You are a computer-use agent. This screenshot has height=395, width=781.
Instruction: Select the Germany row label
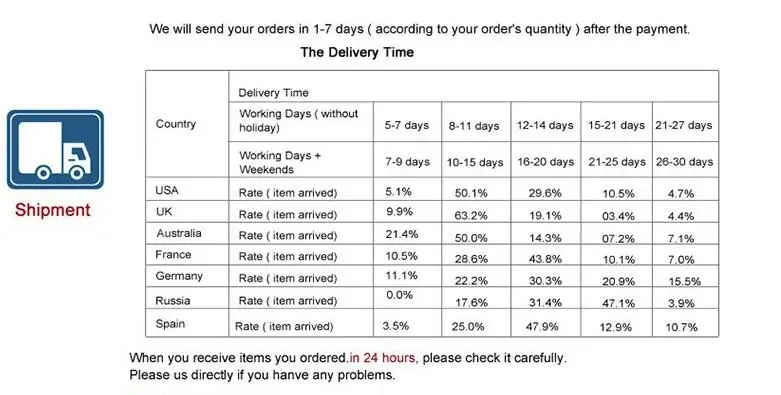coord(179,276)
